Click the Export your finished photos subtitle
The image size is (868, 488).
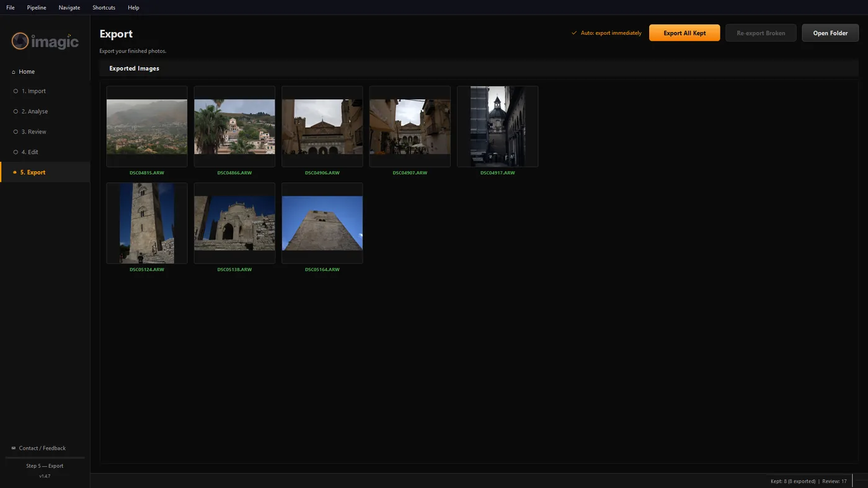[133, 51]
